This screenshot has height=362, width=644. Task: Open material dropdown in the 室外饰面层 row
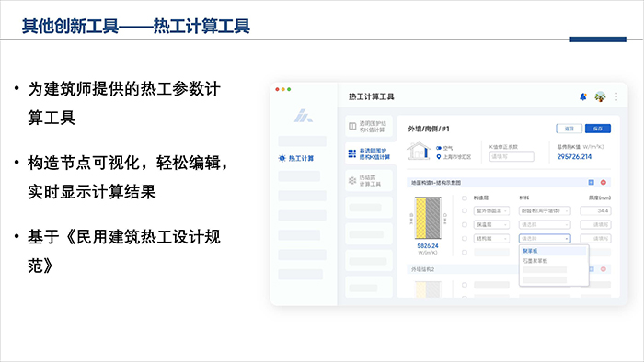[x=545, y=210]
